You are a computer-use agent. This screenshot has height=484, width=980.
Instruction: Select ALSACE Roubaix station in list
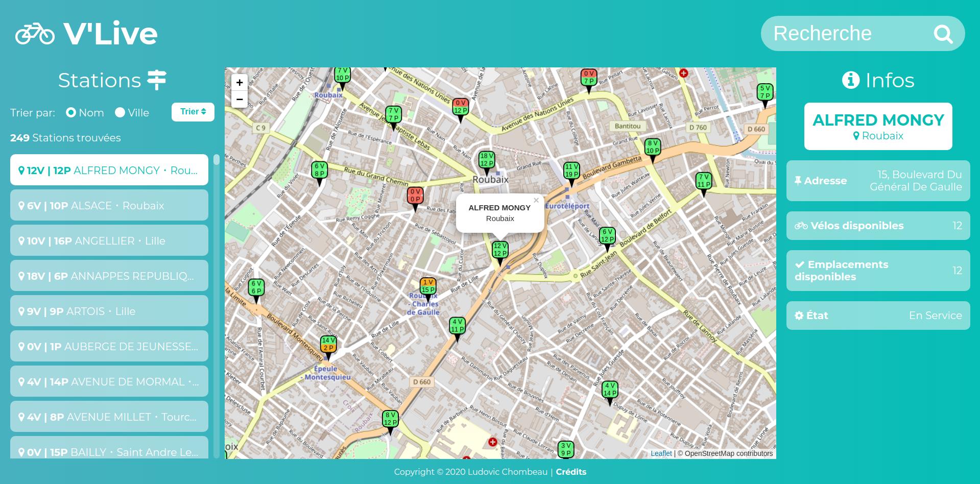click(x=109, y=205)
